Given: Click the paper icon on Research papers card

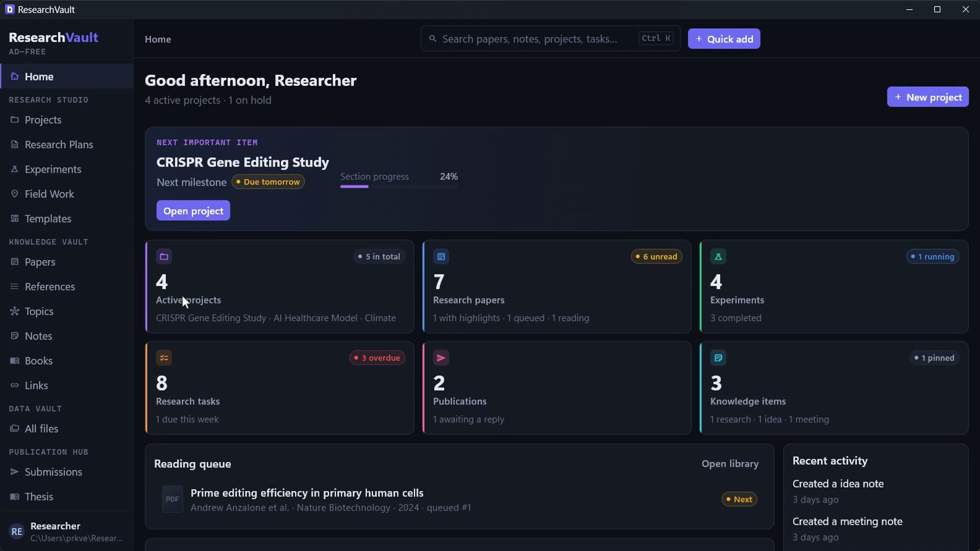Looking at the screenshot, I should pos(441,257).
